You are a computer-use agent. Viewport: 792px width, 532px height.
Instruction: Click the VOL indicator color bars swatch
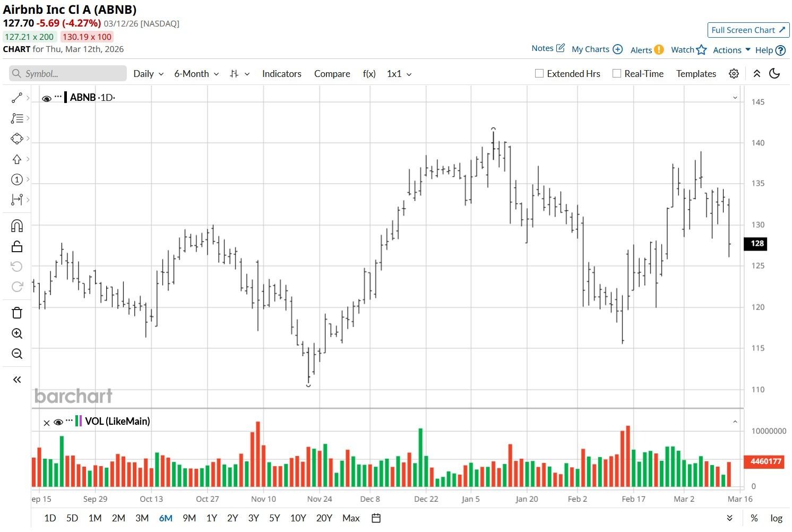[x=79, y=421]
